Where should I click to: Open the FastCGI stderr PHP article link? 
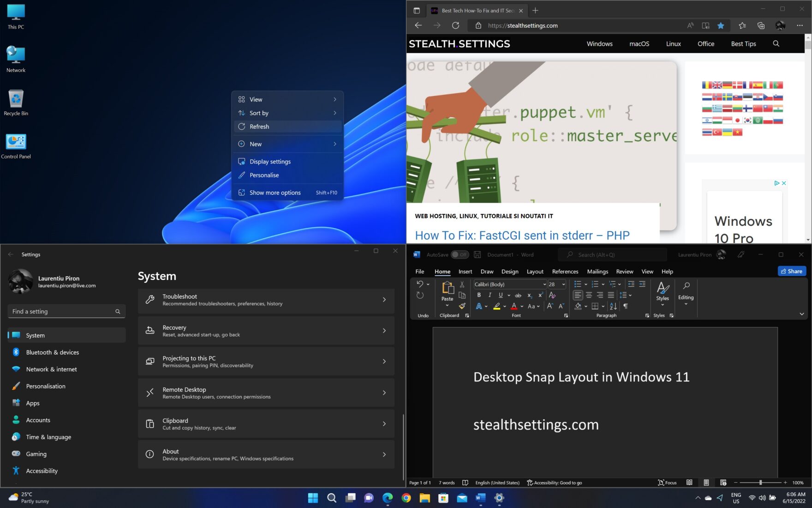coord(522,236)
